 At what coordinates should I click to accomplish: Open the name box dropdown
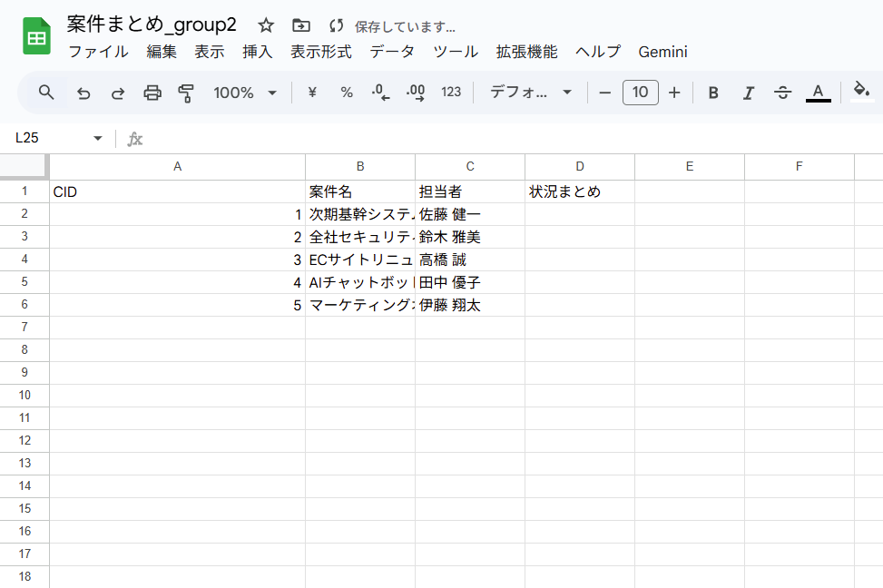coord(99,138)
